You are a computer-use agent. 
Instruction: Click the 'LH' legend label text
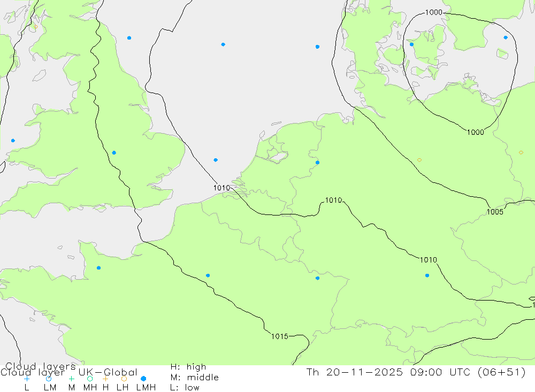click(x=122, y=388)
